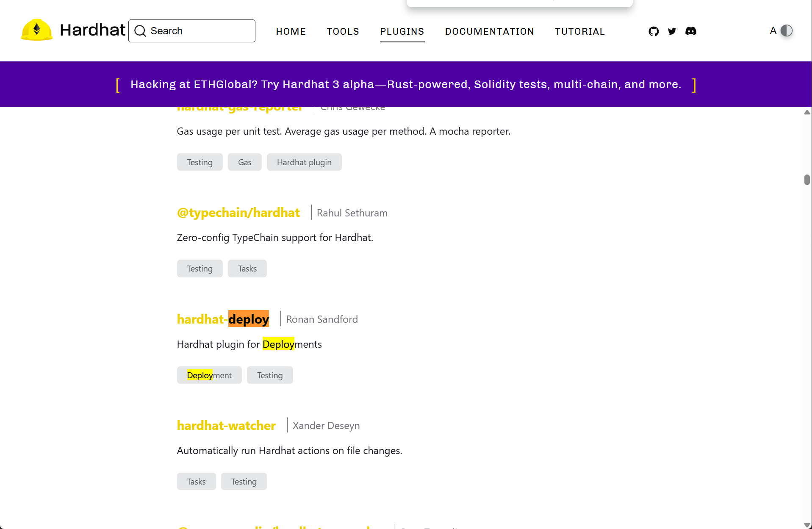Click Testing tag under @typechain/hardhat
This screenshot has height=529, width=812.
(200, 269)
